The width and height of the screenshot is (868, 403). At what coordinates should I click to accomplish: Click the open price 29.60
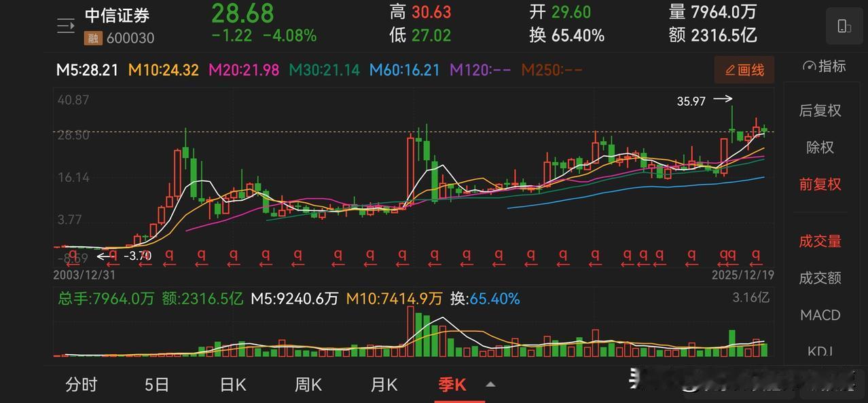(x=571, y=12)
